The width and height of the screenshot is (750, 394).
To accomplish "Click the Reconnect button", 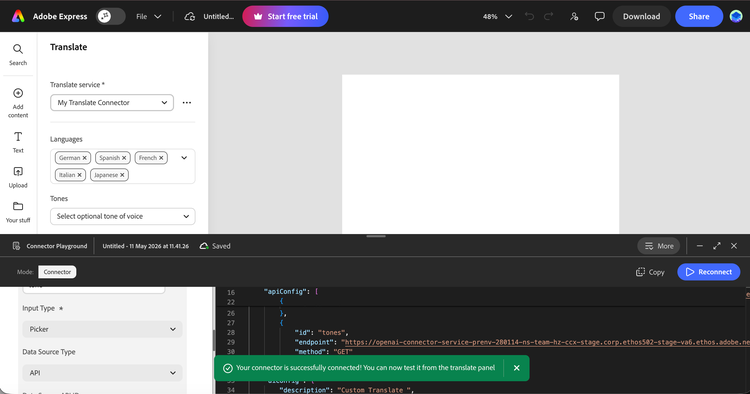I will tap(708, 272).
